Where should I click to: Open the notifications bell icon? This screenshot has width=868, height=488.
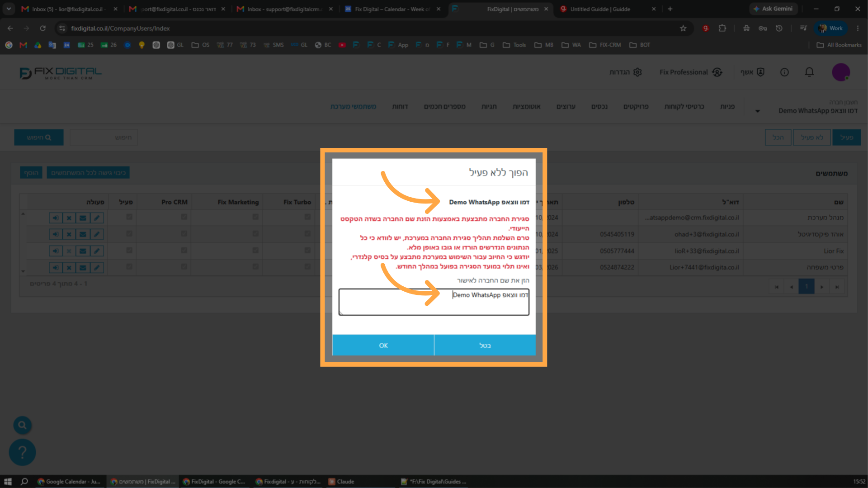click(809, 72)
